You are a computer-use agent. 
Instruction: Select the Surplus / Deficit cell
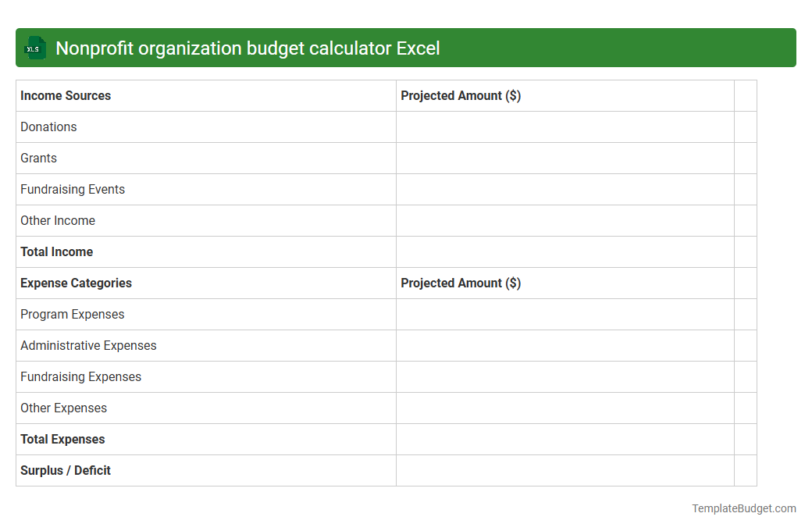(x=65, y=470)
